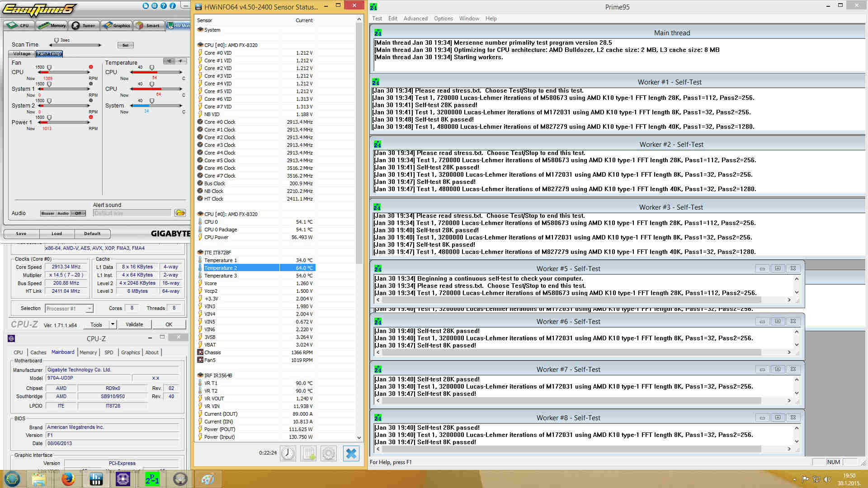Viewport: 868px width, 488px height.
Task: Open HWiNFO sensor settings gear icon
Action: [329, 453]
